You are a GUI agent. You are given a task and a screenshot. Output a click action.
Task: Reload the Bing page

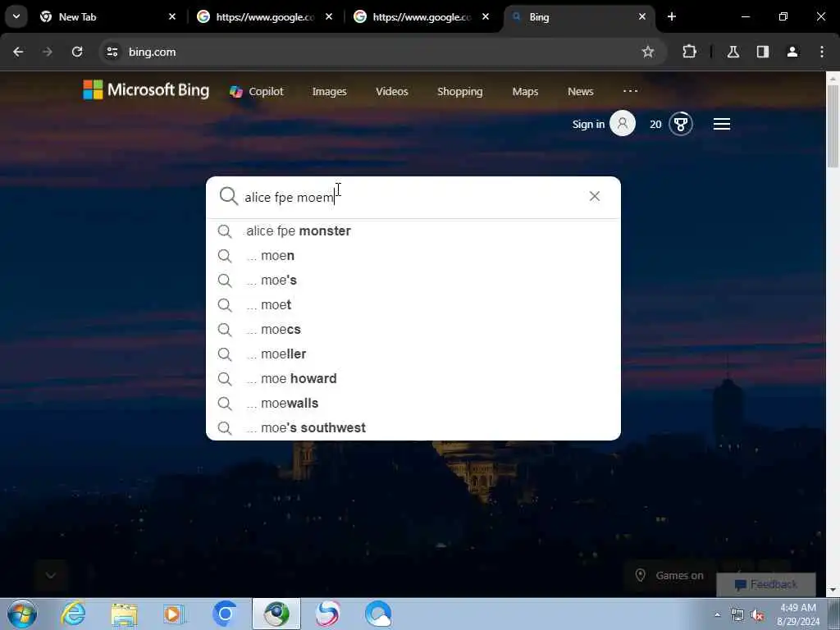pyautogui.click(x=77, y=52)
